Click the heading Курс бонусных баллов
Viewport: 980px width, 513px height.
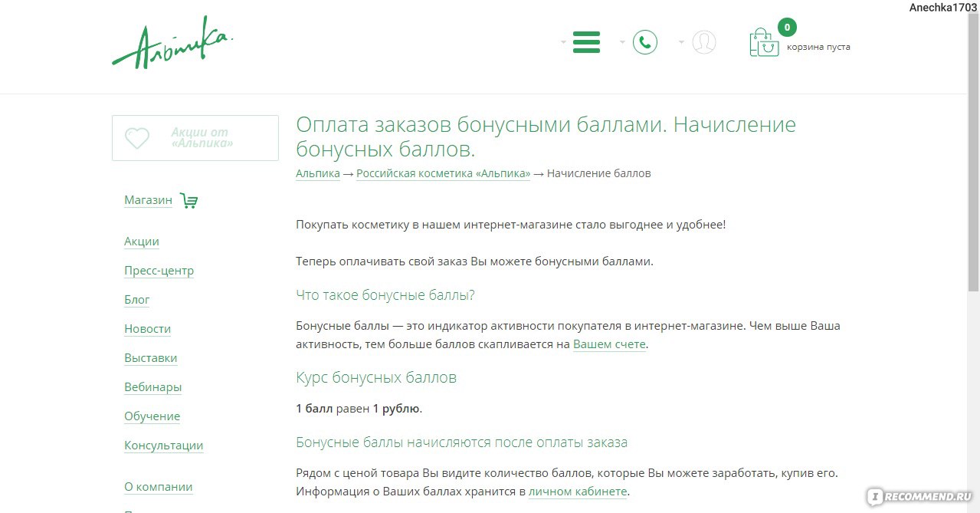coord(376,378)
